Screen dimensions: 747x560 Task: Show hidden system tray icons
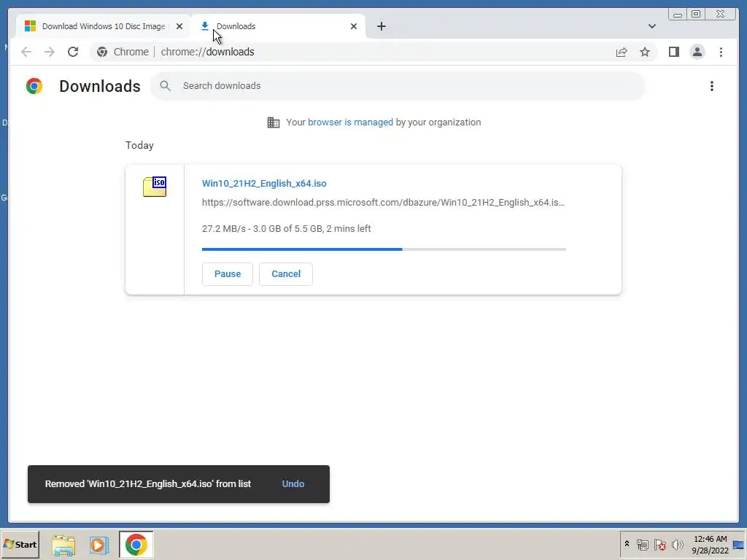(x=627, y=544)
